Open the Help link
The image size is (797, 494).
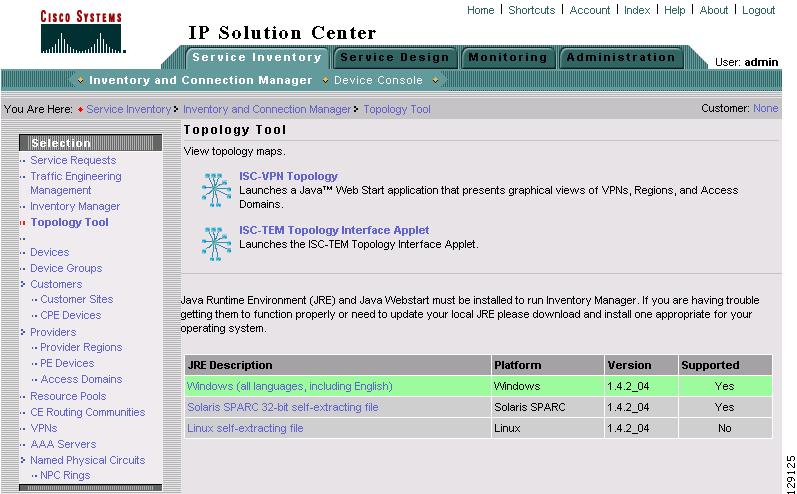tap(675, 10)
